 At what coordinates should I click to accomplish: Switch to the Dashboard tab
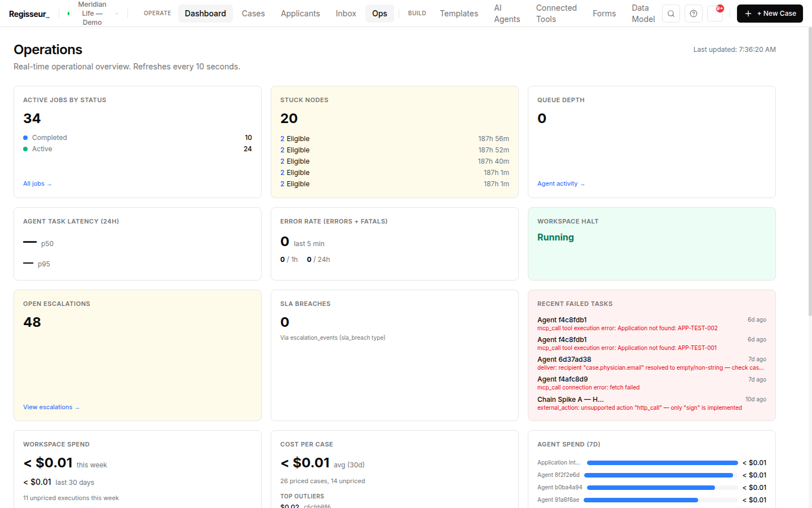pyautogui.click(x=205, y=14)
